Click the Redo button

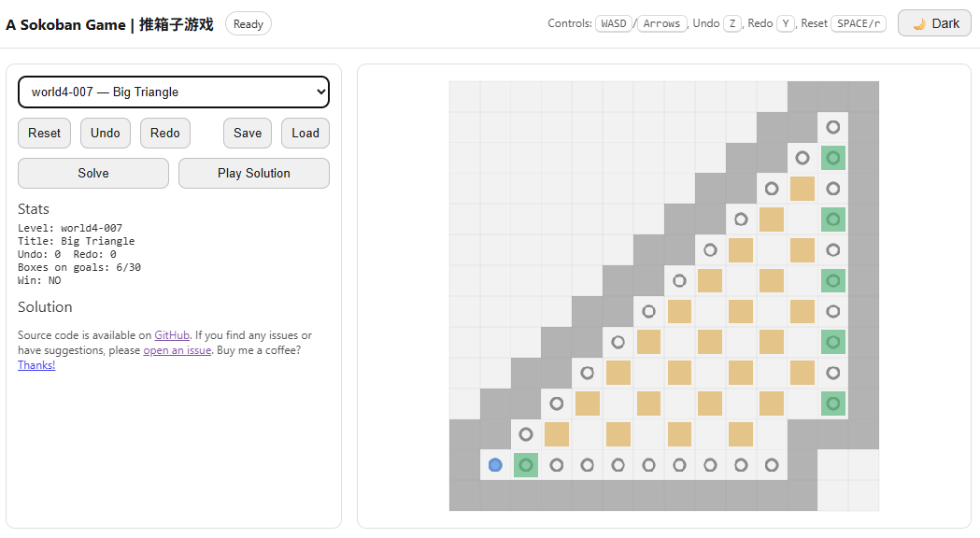pyautogui.click(x=165, y=133)
